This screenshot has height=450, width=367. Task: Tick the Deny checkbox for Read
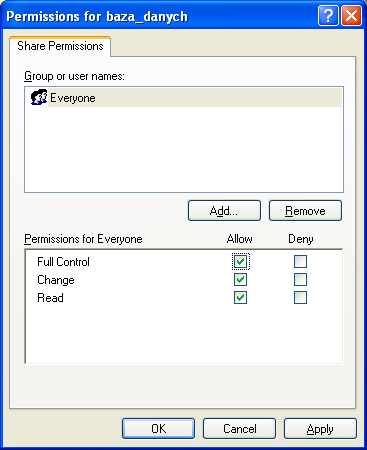[x=300, y=298]
